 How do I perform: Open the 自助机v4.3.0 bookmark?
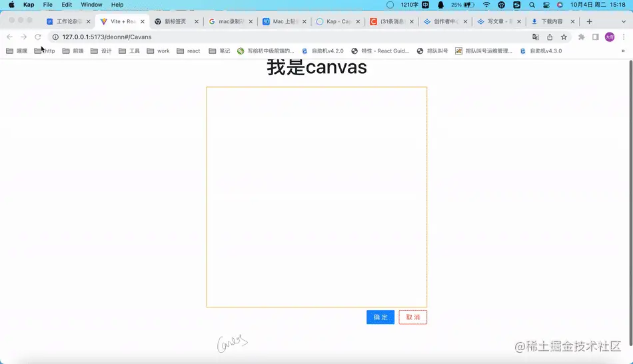tap(541, 51)
